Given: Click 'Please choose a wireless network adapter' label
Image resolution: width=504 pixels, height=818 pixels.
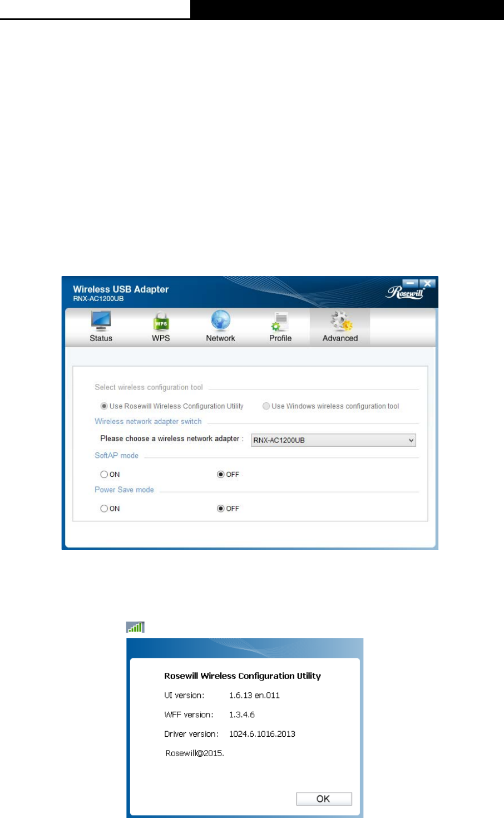Looking at the screenshot, I should [172, 438].
